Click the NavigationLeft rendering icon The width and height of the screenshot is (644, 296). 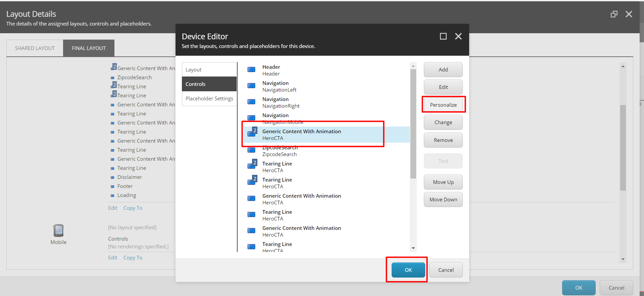pyautogui.click(x=251, y=86)
